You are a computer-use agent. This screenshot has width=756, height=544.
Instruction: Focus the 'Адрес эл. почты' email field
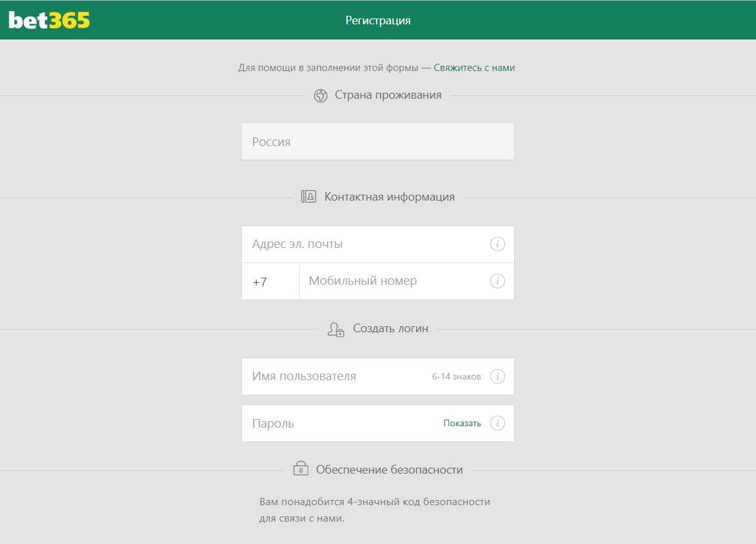(377, 244)
